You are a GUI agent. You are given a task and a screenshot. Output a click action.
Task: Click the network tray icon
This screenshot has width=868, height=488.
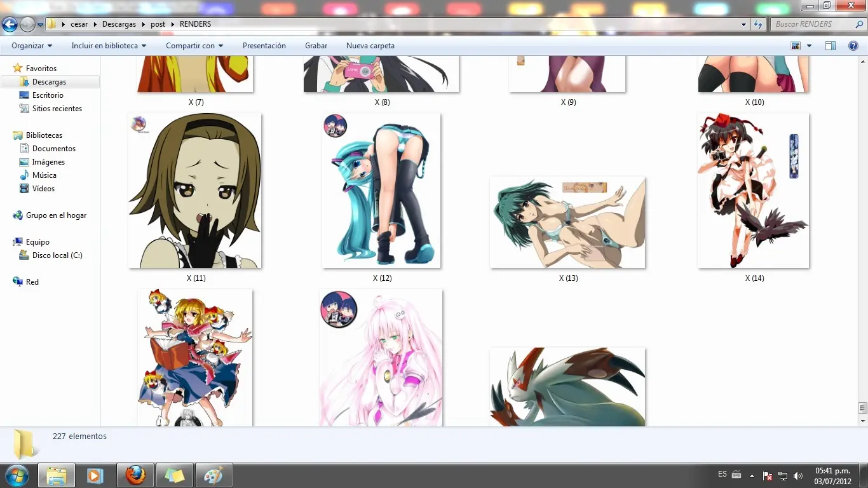tap(783, 475)
